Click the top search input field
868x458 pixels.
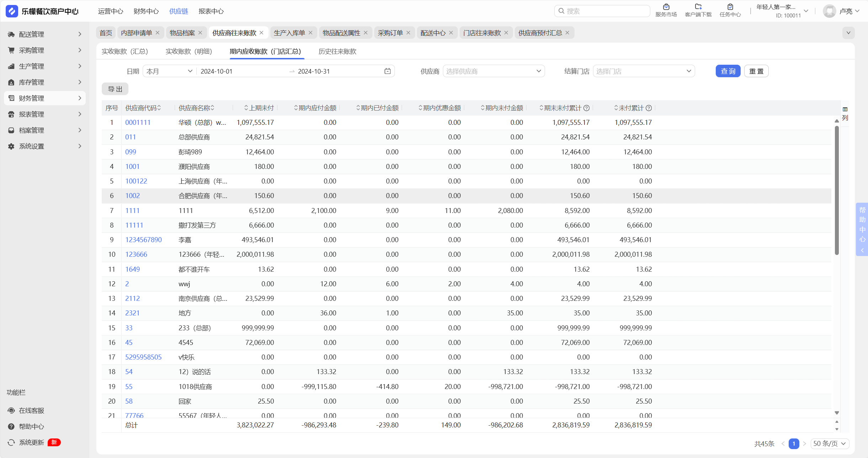point(602,11)
